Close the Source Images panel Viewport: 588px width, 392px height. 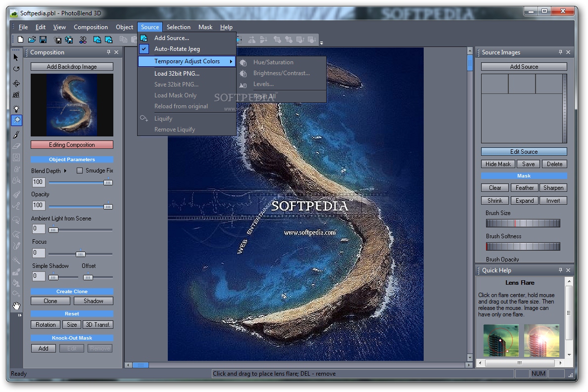pyautogui.click(x=568, y=52)
